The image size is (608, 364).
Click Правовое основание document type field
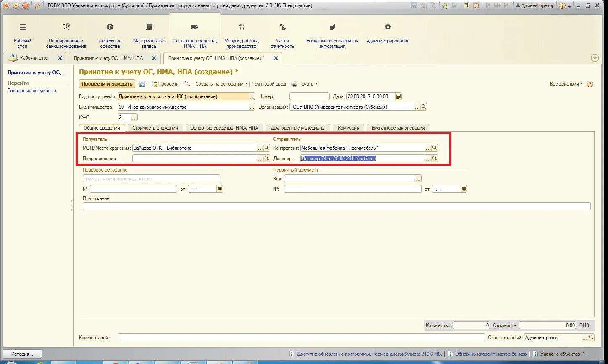tap(152, 179)
